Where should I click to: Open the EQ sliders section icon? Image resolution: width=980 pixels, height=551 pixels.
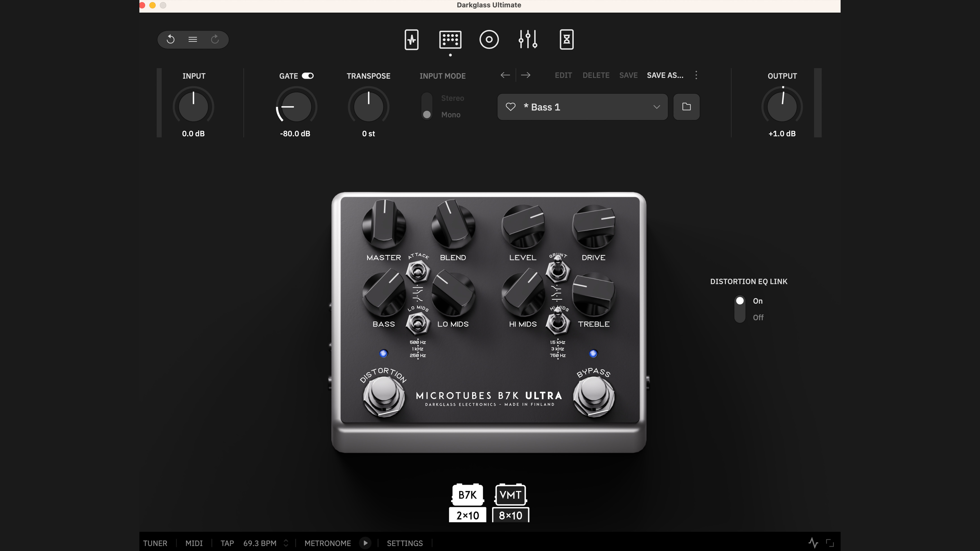click(x=528, y=39)
